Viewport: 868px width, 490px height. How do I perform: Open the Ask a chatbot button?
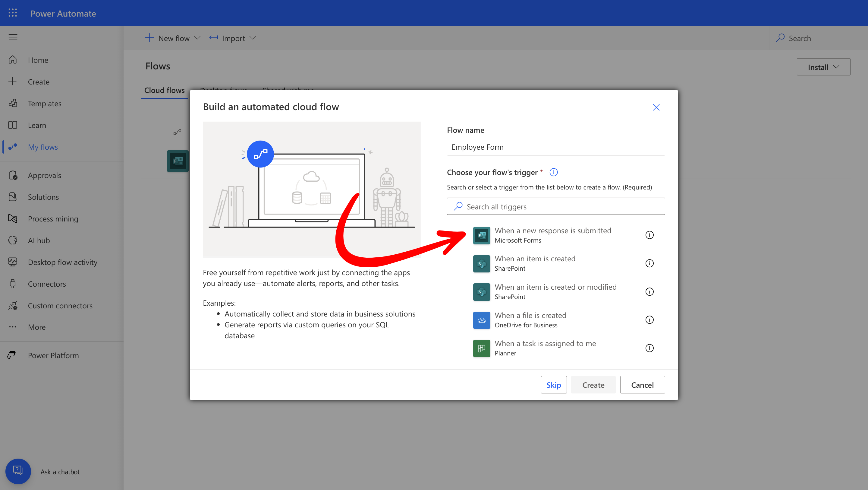pos(18,471)
